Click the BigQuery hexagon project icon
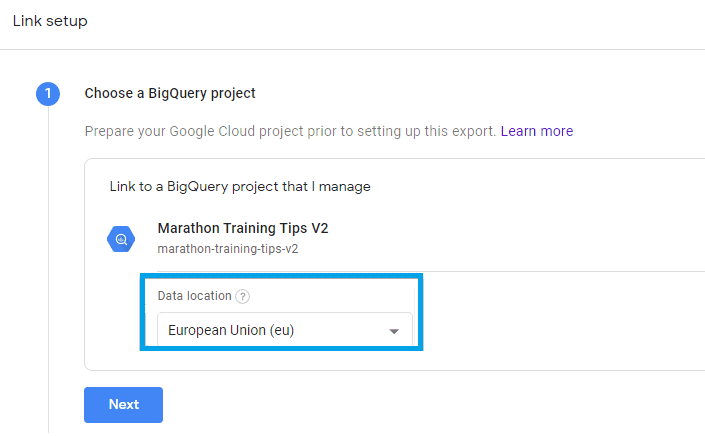This screenshot has width=705, height=436. click(x=121, y=239)
